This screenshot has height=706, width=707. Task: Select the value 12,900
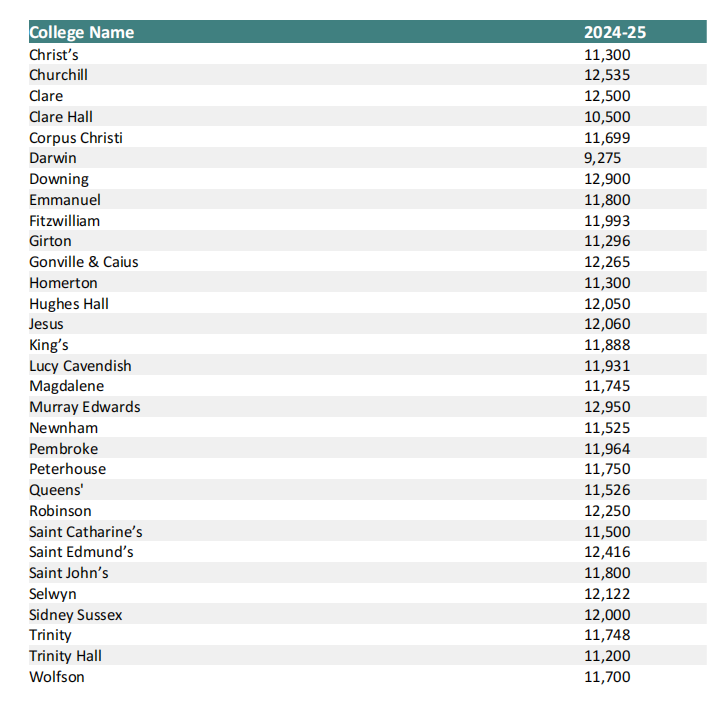click(607, 179)
